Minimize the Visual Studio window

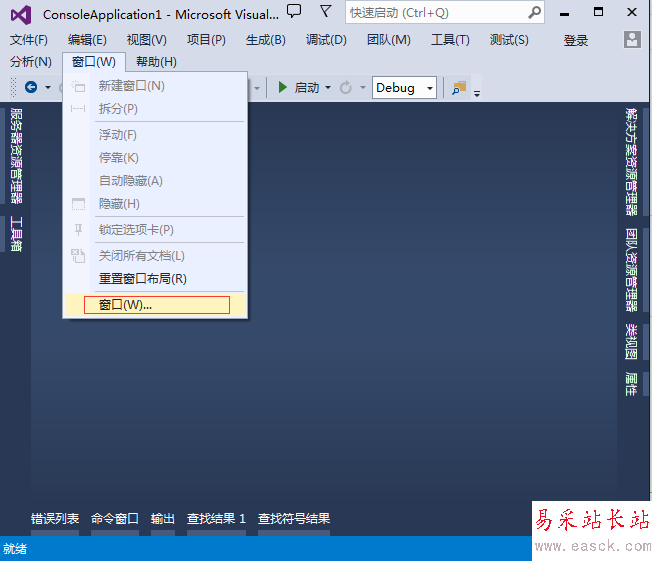point(564,13)
